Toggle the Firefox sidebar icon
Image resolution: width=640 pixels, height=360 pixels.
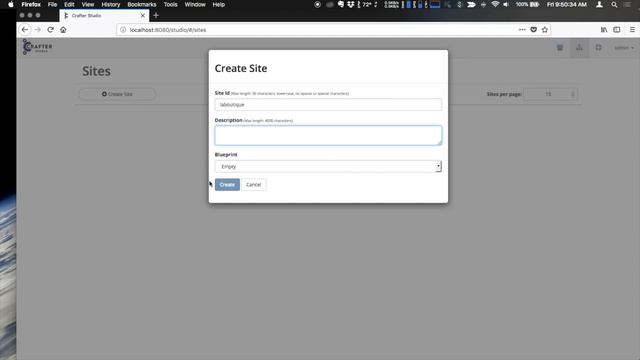617,30
